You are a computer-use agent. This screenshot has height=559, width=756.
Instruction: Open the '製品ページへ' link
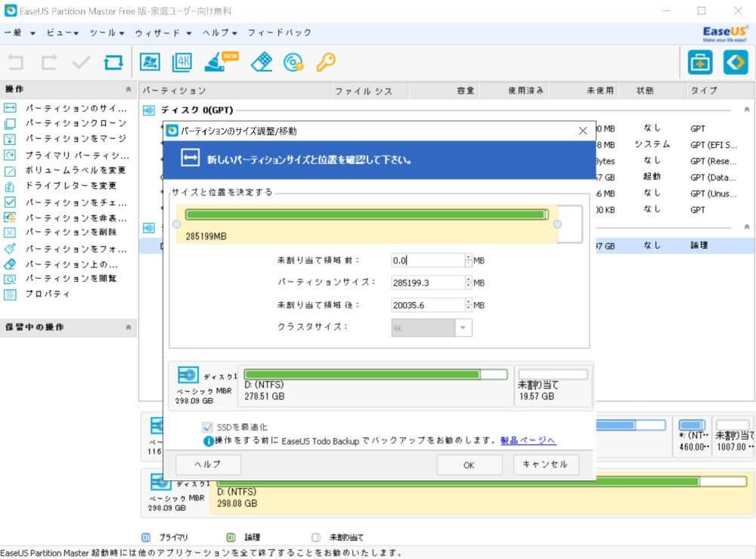coord(528,440)
